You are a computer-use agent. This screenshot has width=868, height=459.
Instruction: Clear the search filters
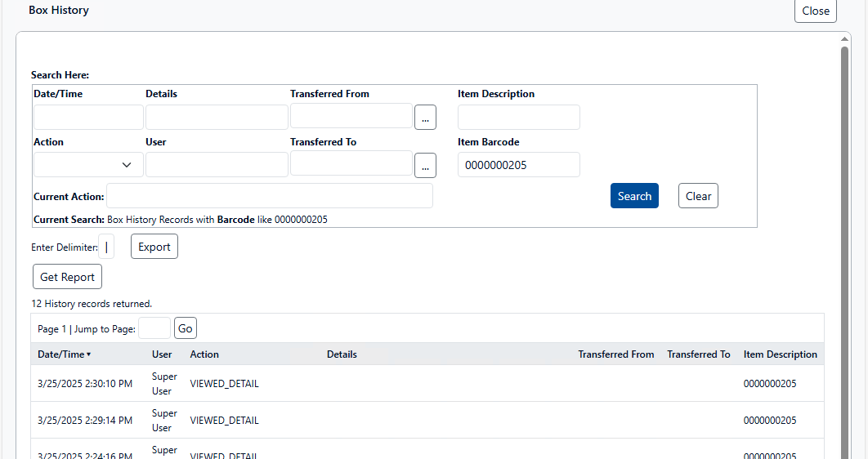[x=698, y=196]
